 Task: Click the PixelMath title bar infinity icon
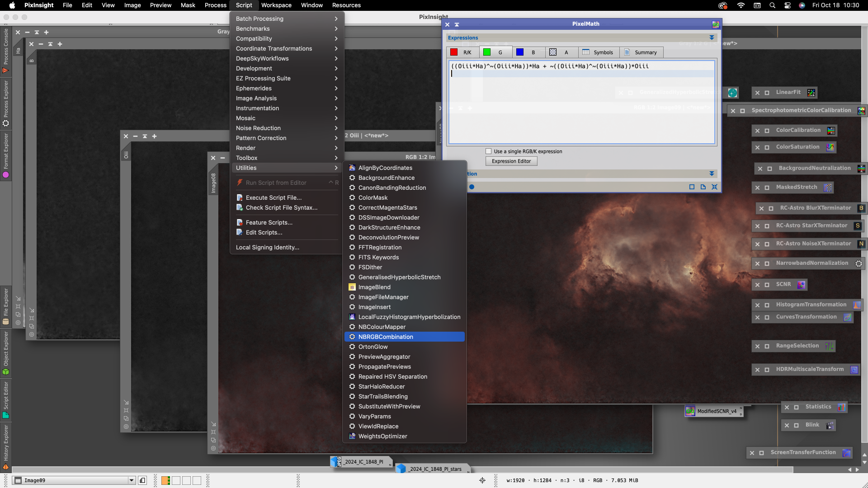pos(716,24)
